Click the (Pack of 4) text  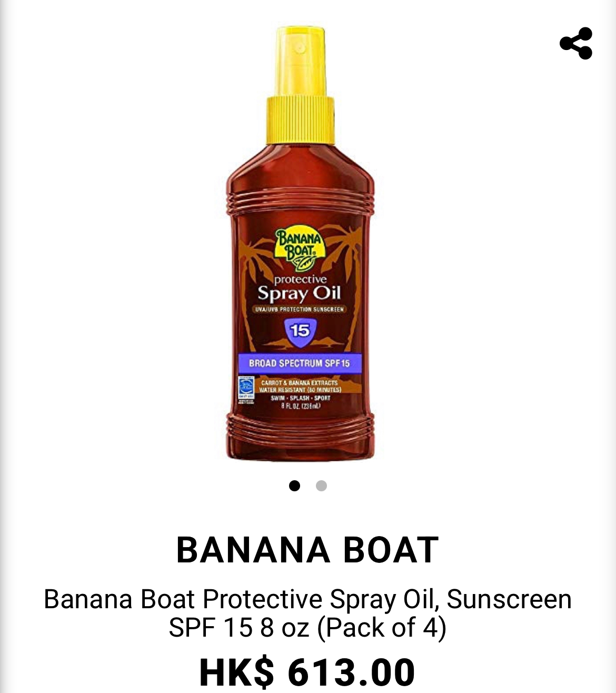[x=382, y=627]
